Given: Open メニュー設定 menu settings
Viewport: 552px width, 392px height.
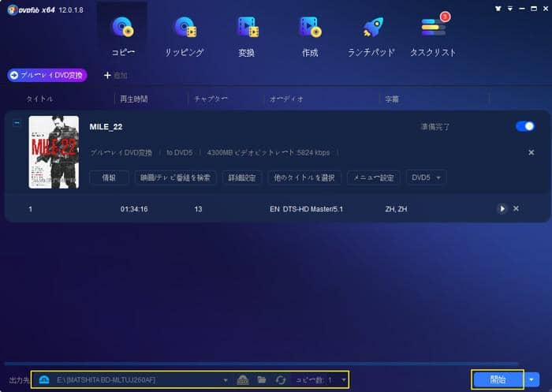Looking at the screenshot, I should pyautogui.click(x=374, y=177).
